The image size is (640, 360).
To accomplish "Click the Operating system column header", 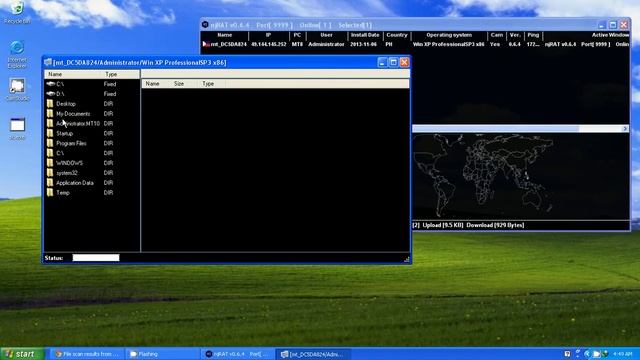I will point(449,35).
